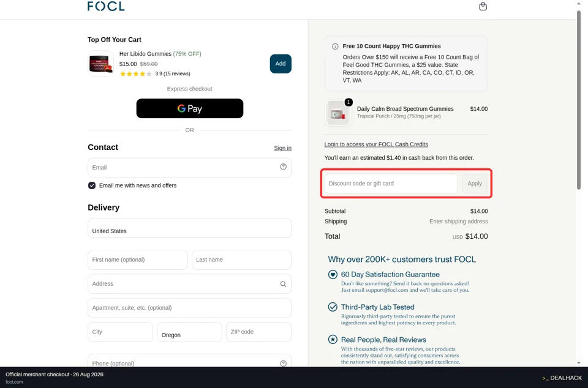
Task: Click the Phone field help icon
Action: pos(283,364)
